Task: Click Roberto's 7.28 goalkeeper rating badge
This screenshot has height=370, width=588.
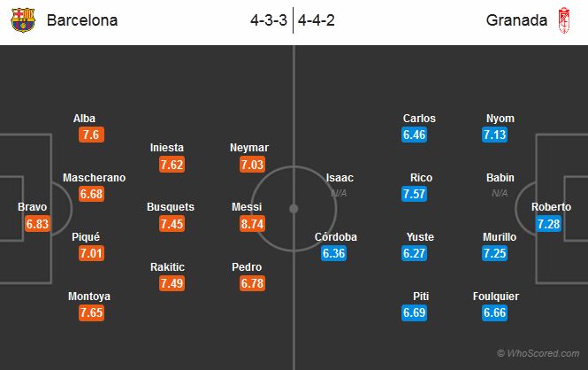Action: 548,224
